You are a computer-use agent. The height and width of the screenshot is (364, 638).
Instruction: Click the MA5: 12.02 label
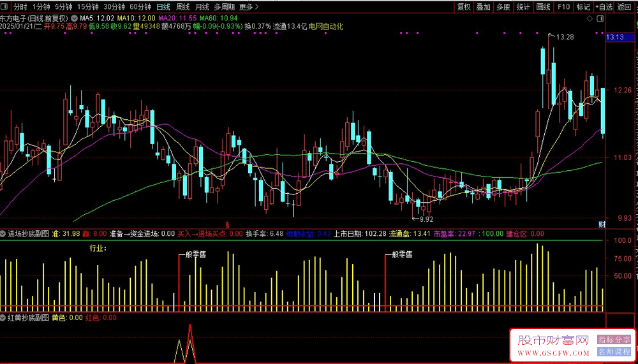tap(98, 18)
